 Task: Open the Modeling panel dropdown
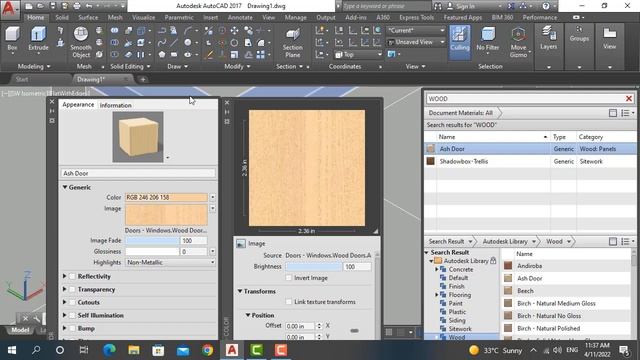coord(34,67)
